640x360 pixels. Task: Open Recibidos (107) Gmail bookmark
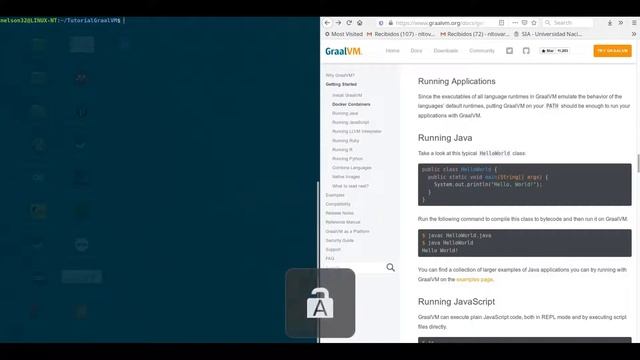pos(400,34)
